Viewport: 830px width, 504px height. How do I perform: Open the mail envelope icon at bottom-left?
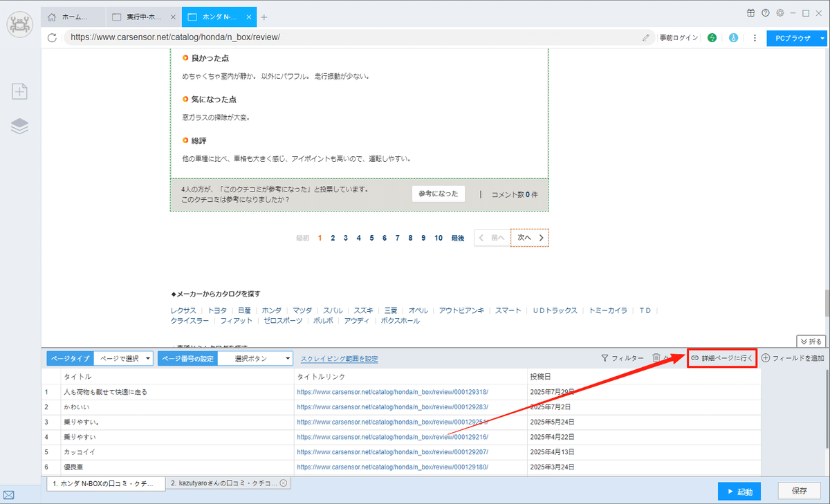tap(10, 495)
